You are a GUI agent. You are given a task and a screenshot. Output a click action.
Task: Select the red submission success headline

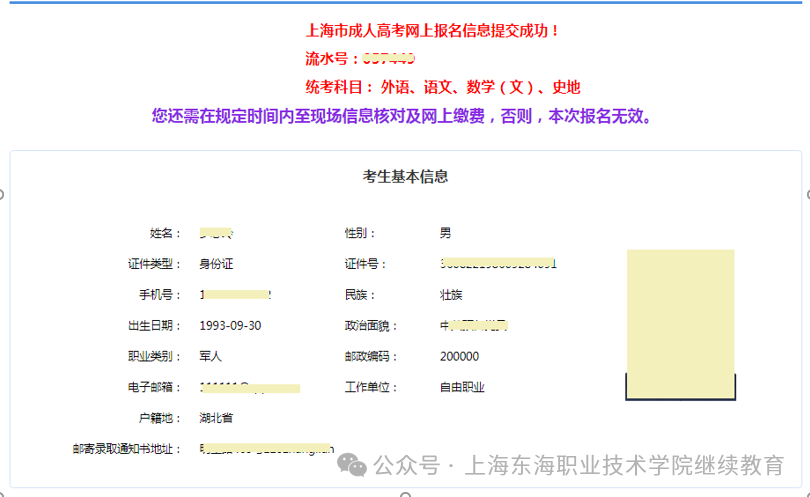(x=432, y=31)
